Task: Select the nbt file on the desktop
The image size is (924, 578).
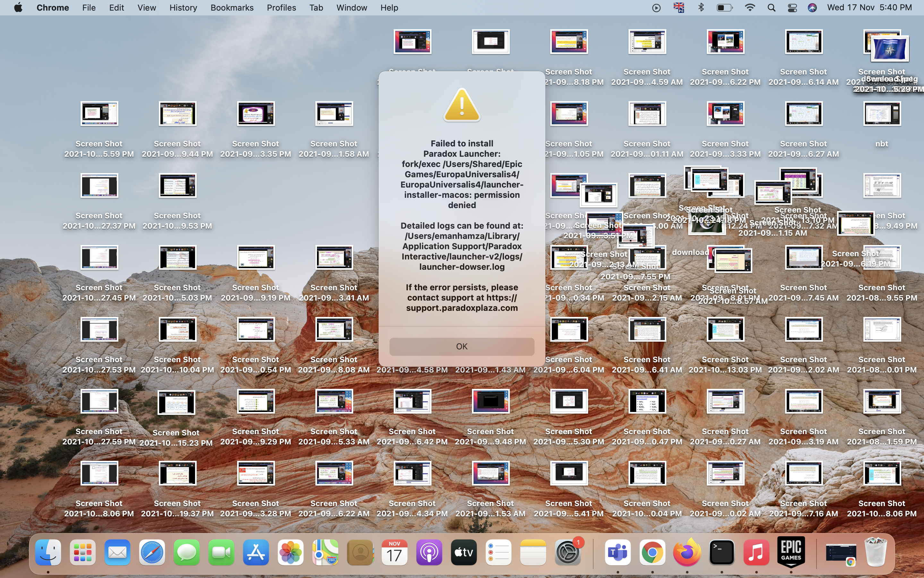Action: coord(882,114)
